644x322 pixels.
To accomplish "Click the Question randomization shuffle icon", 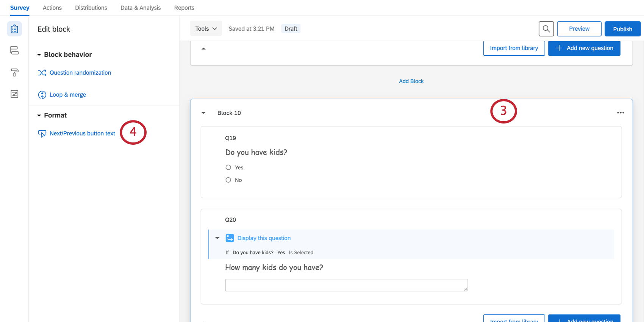I will coord(42,73).
